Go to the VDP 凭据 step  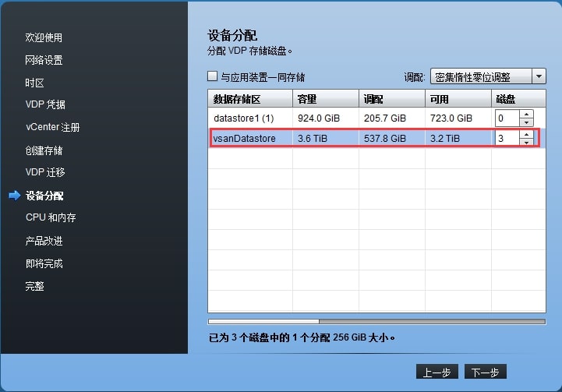click(x=45, y=104)
